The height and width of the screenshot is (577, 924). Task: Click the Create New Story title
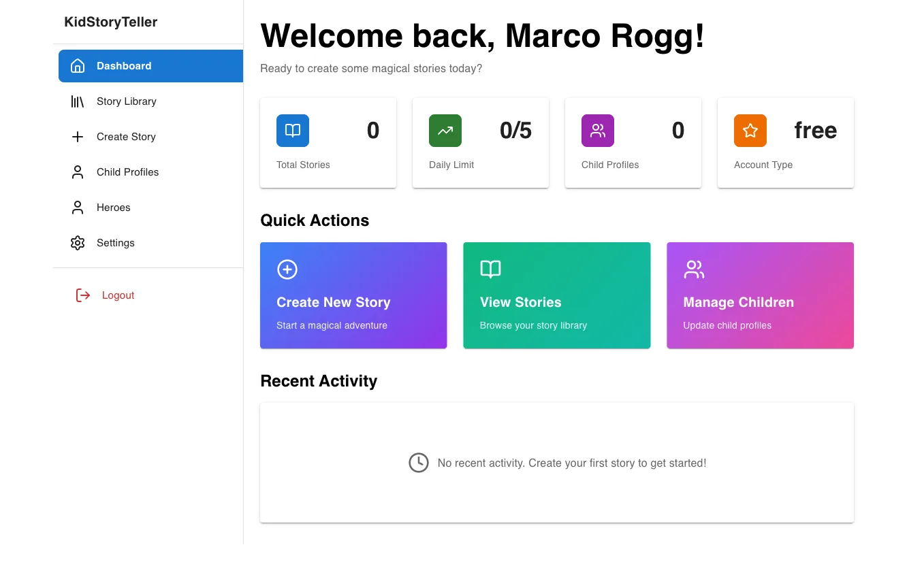tap(334, 302)
